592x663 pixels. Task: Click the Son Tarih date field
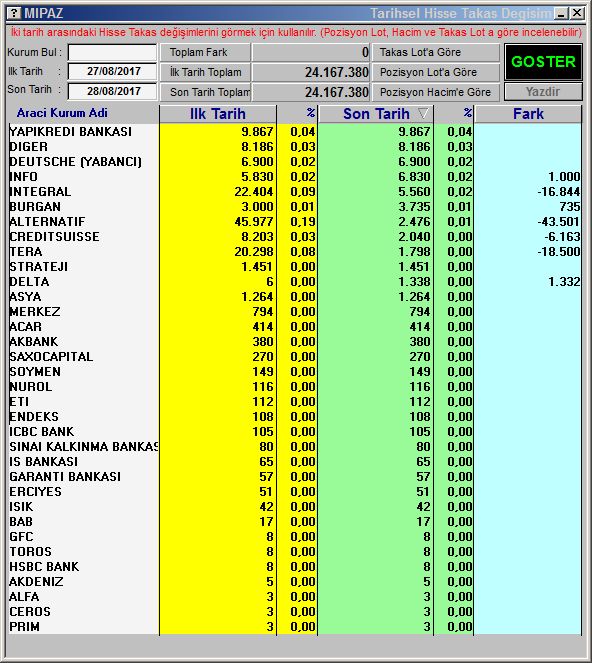click(x=112, y=91)
